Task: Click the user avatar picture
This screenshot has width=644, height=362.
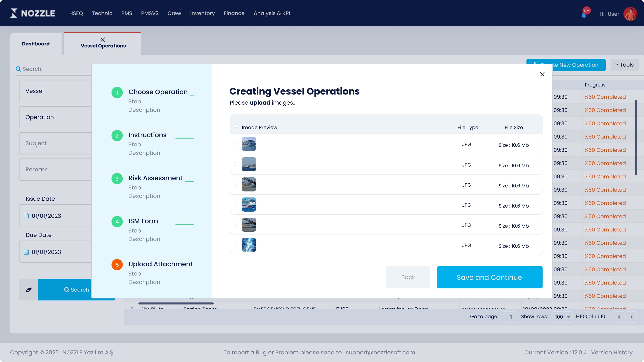Action: coord(630,14)
